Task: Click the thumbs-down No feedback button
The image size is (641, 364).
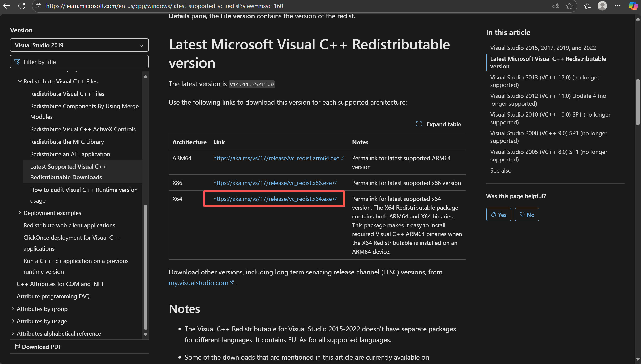Action: 527,214
